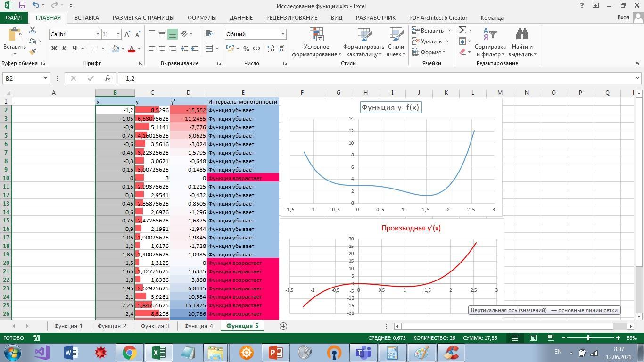Open the font name Calibri dropdown
644x362 pixels.
click(x=98, y=34)
